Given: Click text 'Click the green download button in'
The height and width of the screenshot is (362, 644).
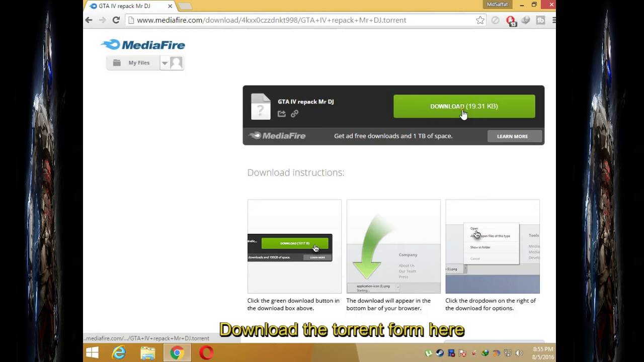Looking at the screenshot, I should pyautogui.click(x=293, y=301).
